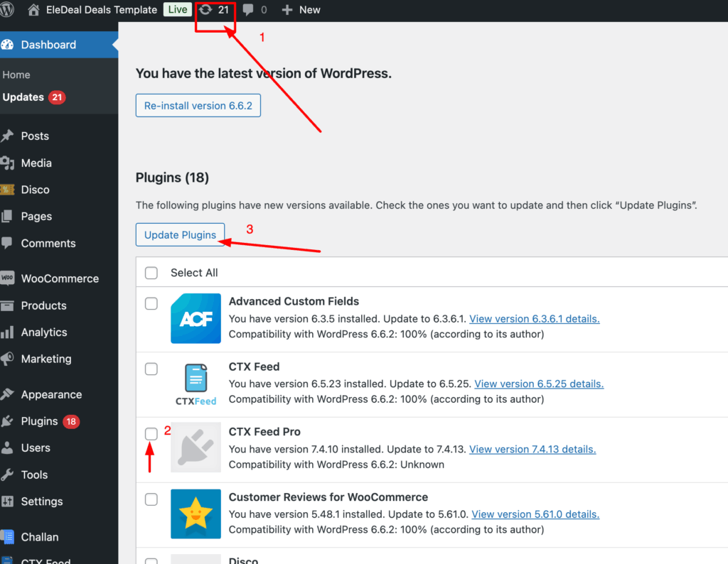Click the Update Plugins button
The height and width of the screenshot is (564, 728).
(180, 234)
